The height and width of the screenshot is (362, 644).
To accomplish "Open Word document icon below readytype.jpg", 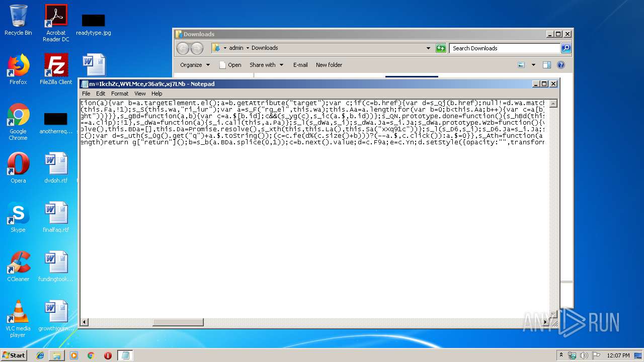I will tap(94, 65).
